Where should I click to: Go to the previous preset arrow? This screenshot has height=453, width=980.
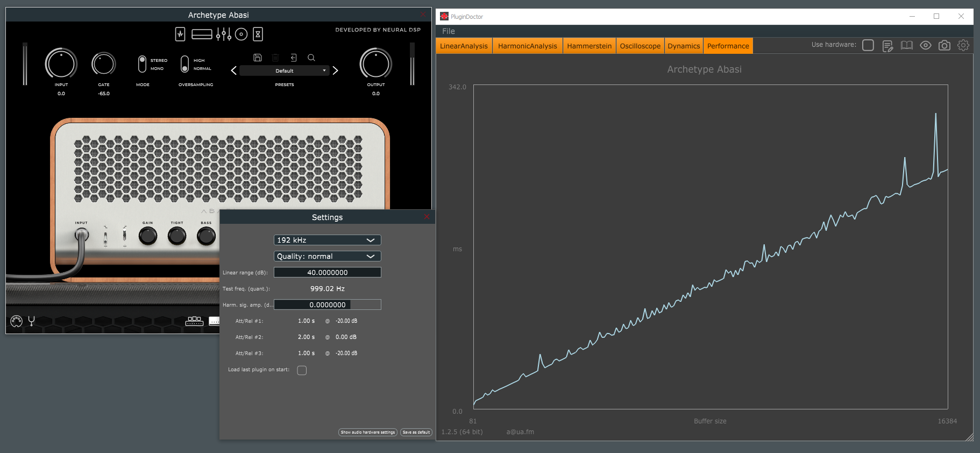(234, 70)
